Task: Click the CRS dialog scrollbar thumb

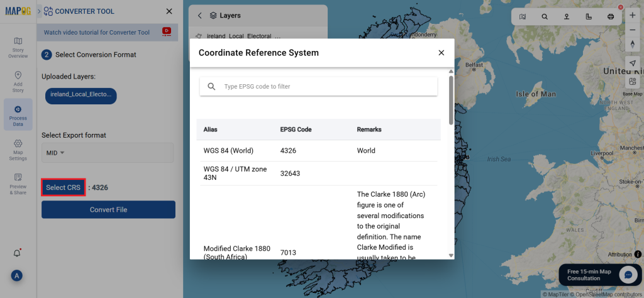Action: click(451, 100)
